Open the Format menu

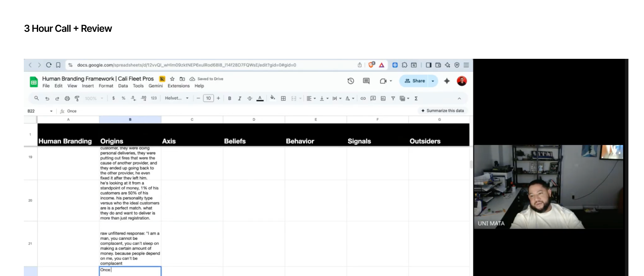tap(106, 86)
